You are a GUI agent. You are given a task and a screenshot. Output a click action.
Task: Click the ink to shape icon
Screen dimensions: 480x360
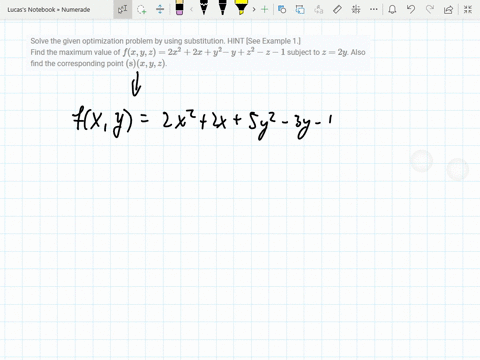click(x=300, y=9)
